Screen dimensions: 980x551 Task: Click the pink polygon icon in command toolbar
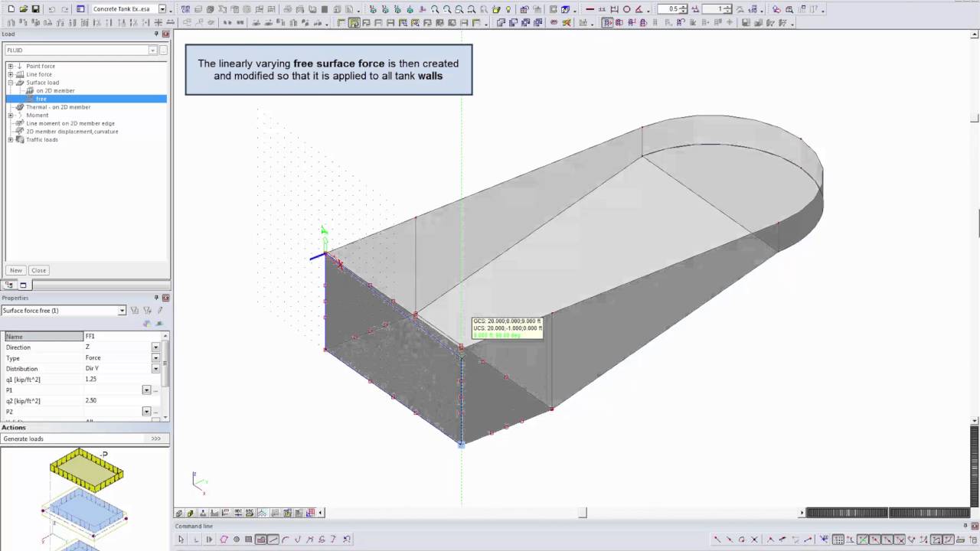point(224,540)
